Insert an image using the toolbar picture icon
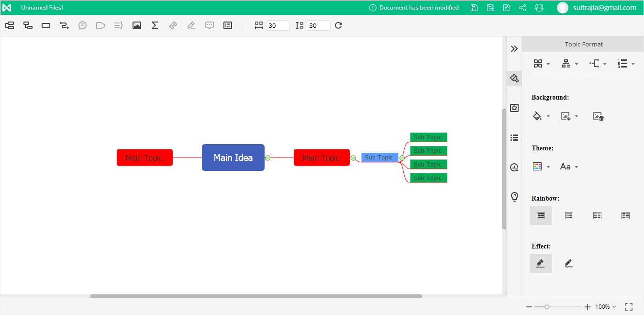 (137, 25)
